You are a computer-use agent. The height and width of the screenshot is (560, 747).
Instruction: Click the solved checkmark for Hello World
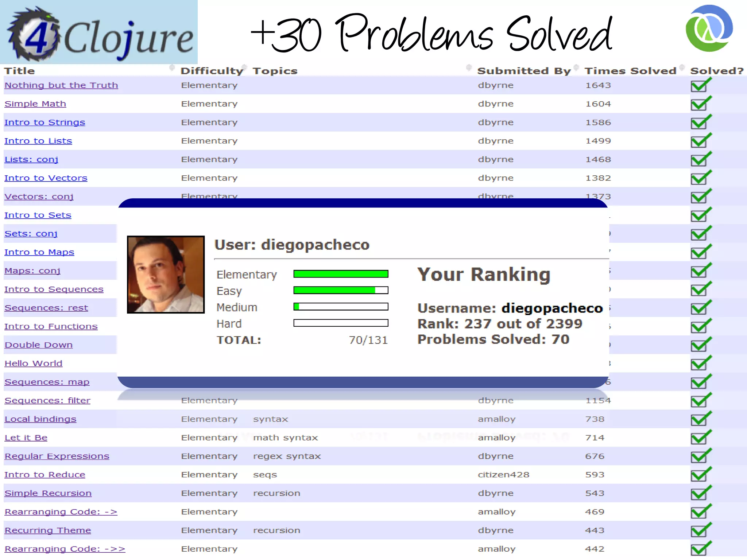(x=701, y=363)
